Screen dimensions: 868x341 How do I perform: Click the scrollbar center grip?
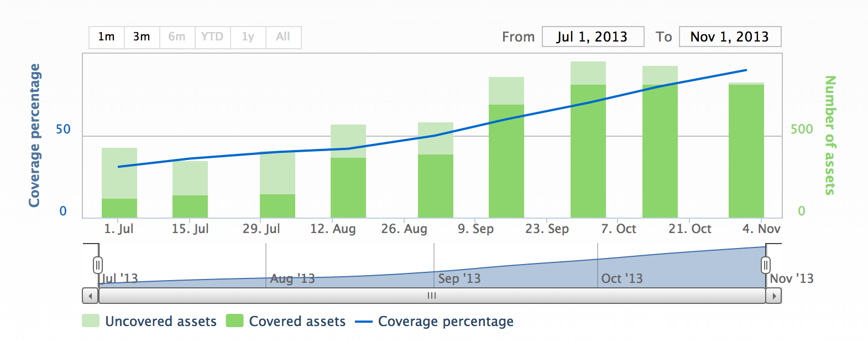coord(432,296)
